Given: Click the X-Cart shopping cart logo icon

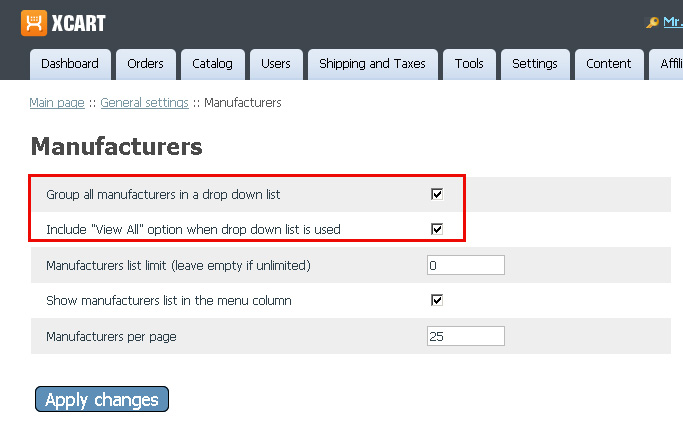Looking at the screenshot, I should 34,22.
